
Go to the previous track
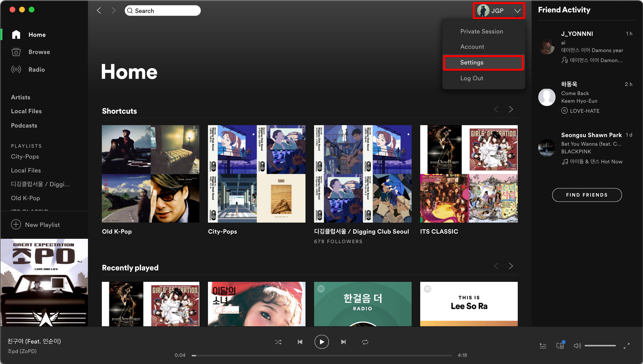pos(300,342)
